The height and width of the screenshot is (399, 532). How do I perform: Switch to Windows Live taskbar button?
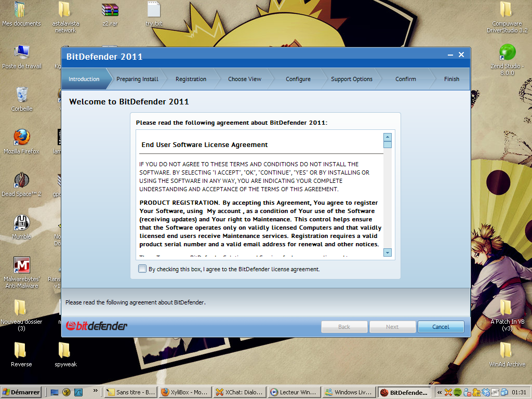(349, 392)
